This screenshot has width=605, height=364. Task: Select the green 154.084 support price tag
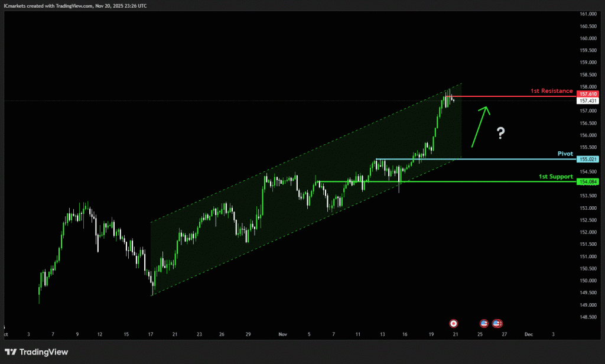[x=589, y=181]
